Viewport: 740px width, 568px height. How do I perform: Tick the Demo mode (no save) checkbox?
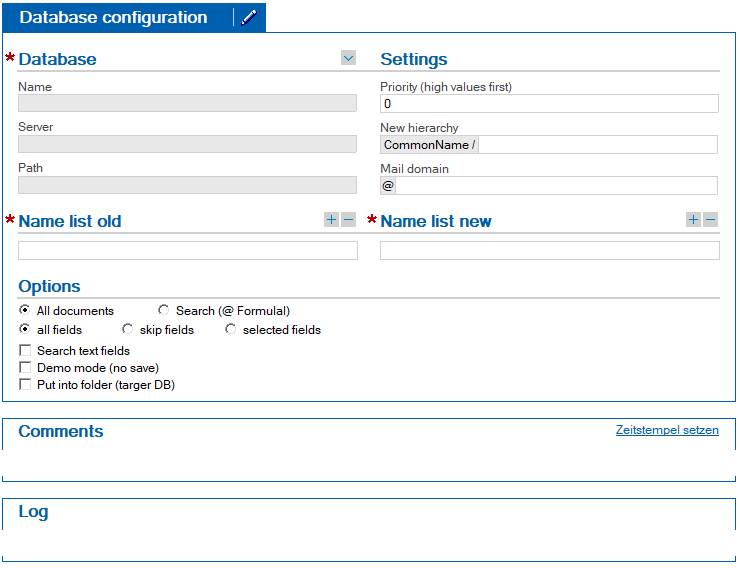(x=25, y=367)
